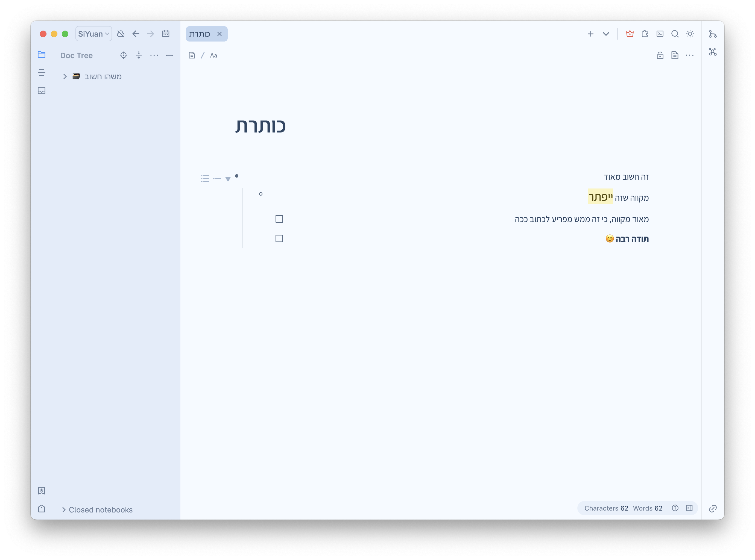The width and height of the screenshot is (755, 560).
Task: Click the red crown membership icon
Action: tap(630, 34)
